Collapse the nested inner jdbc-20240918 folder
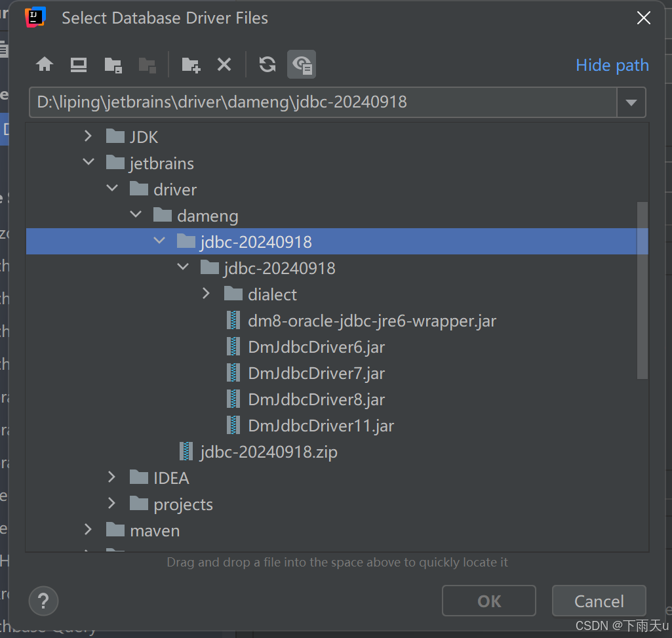672x638 pixels. click(x=183, y=267)
